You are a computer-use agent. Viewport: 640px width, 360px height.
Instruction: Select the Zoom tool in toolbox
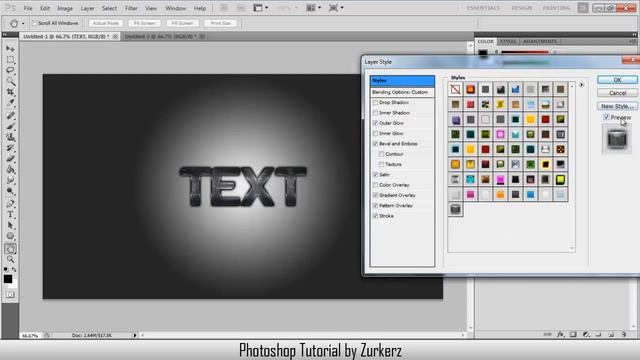(x=10, y=259)
